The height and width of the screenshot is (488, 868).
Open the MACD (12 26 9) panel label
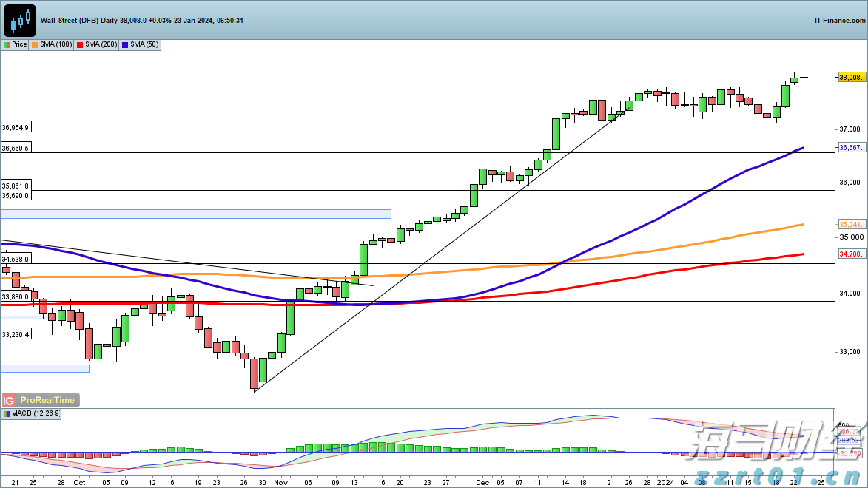[32, 414]
